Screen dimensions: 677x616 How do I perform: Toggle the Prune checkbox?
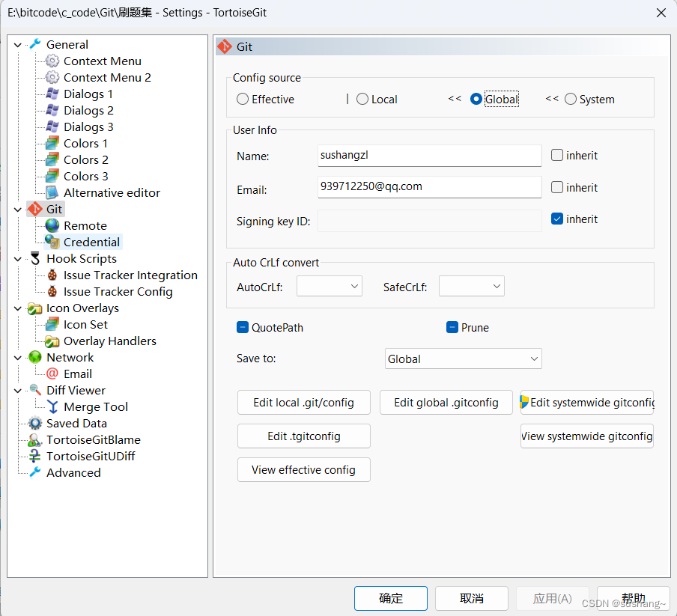click(452, 327)
